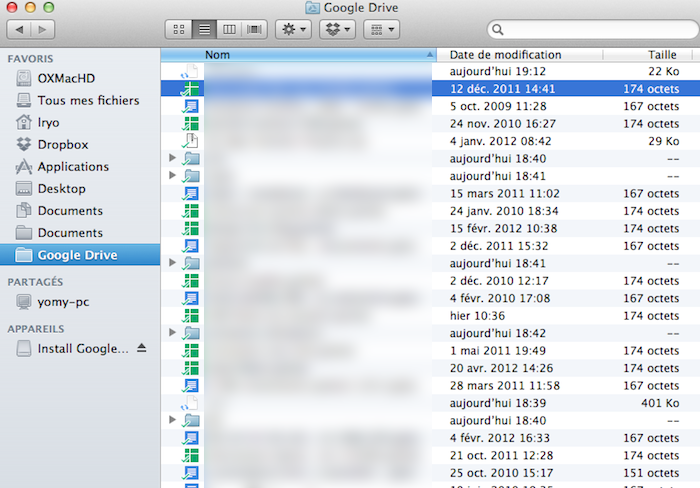Open Applications folder in sidebar
The image size is (700, 488).
pyautogui.click(x=73, y=167)
